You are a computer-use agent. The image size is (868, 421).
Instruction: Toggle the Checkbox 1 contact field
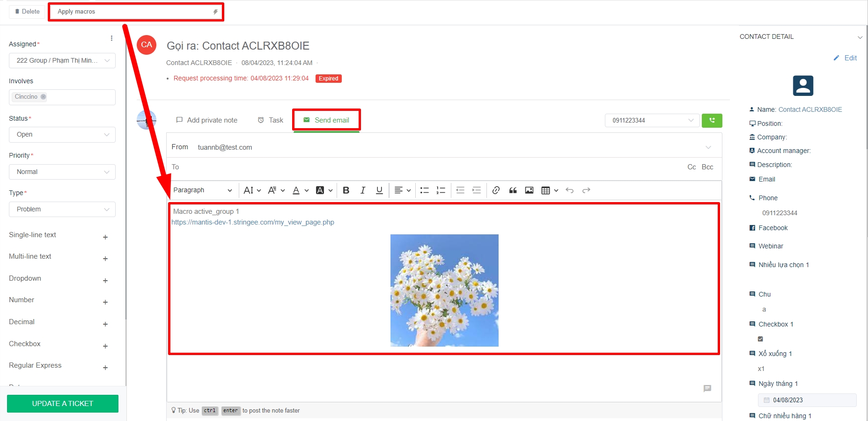[760, 339]
